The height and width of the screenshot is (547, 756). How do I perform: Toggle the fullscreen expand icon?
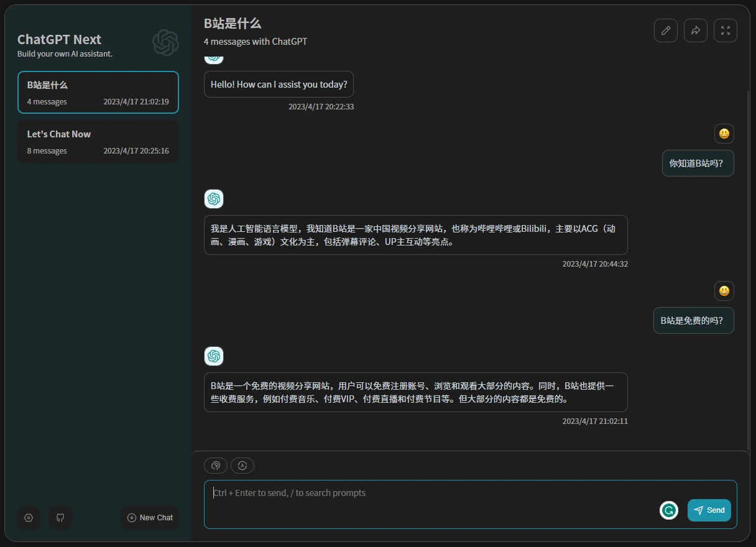(726, 30)
